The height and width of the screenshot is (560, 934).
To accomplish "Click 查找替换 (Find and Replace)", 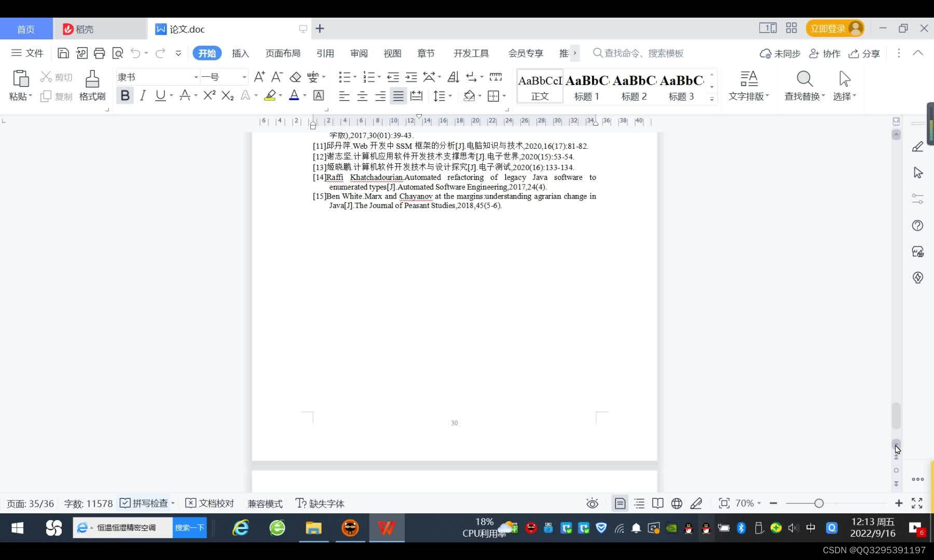I will coord(804,86).
